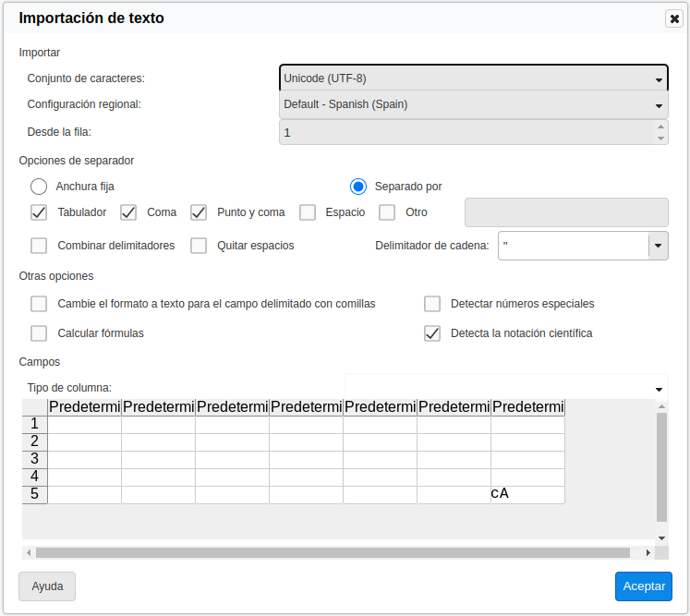The height and width of the screenshot is (616, 690).
Task: Check the Calcular fórmulas option
Action: pyautogui.click(x=39, y=333)
